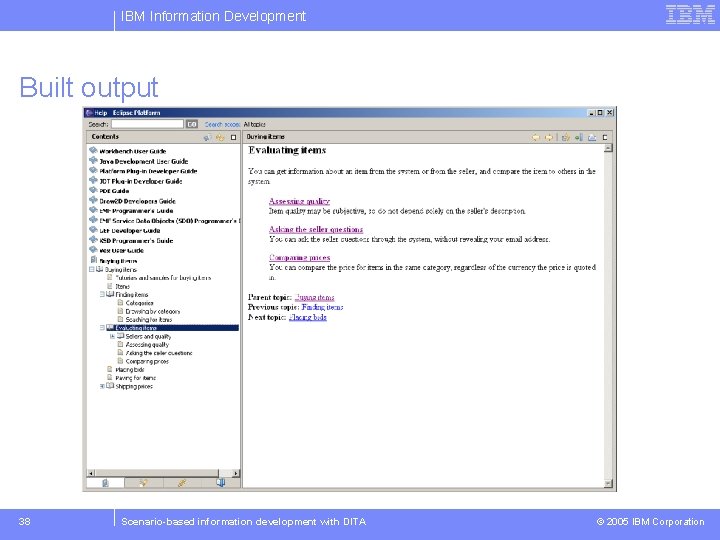
Task: Collapse the expanded Buying items node
Action: (91, 270)
